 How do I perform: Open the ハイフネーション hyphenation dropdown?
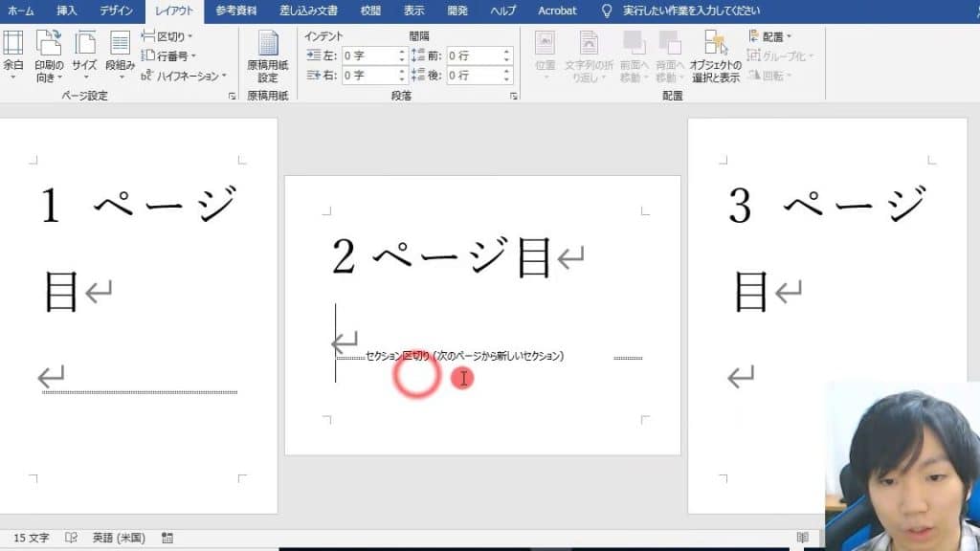coord(185,76)
